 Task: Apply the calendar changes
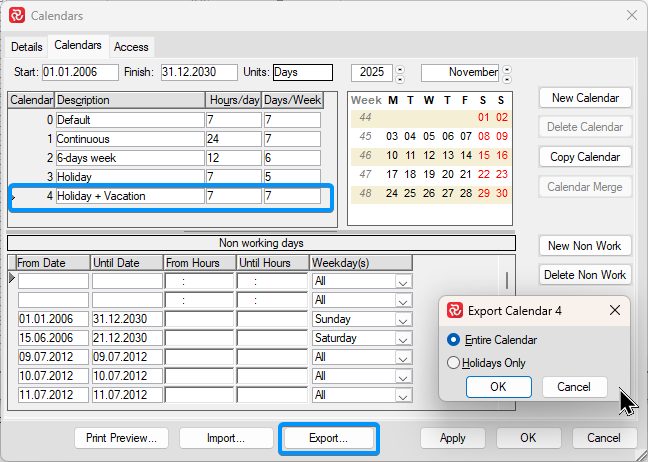pos(453,438)
